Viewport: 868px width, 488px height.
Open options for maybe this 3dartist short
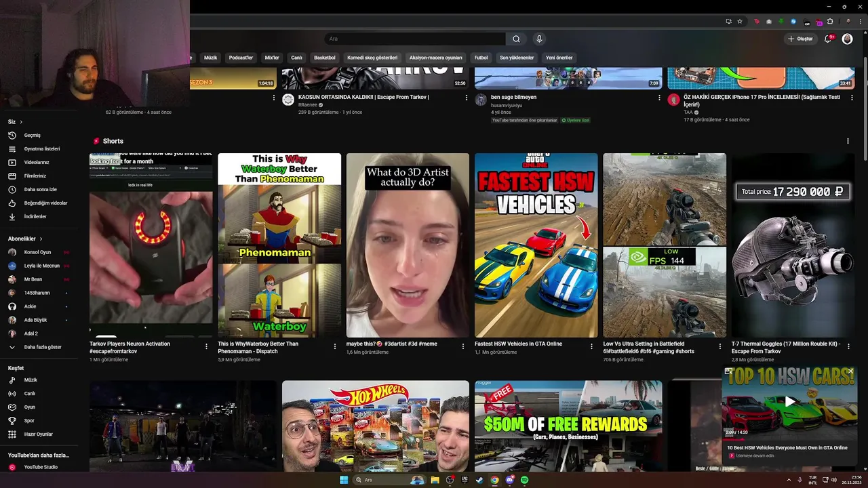pyautogui.click(x=463, y=346)
